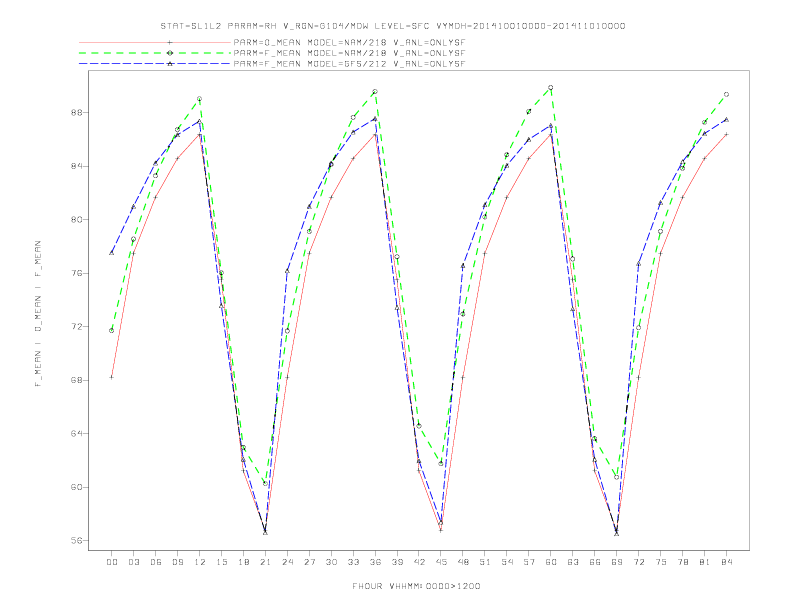Click red plus marker at forecast hour 00

tap(112, 377)
